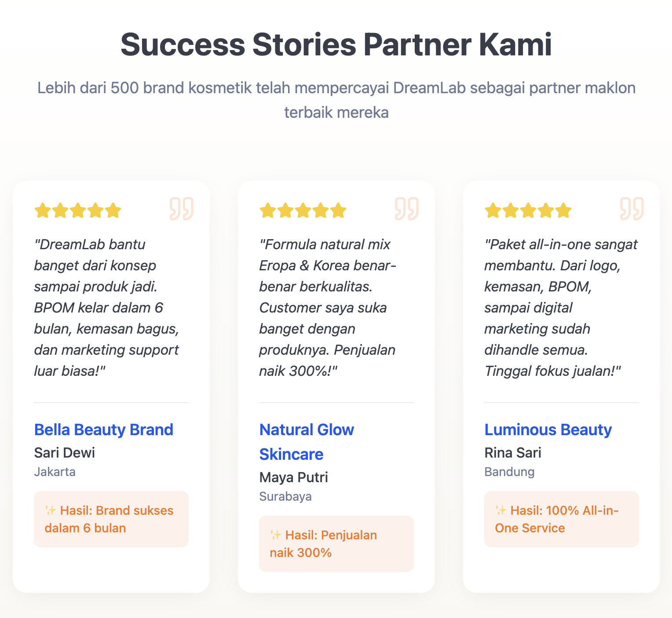Click the quote mark icon on Luminous Beauty card
This screenshot has width=672, height=618.
[x=632, y=209]
